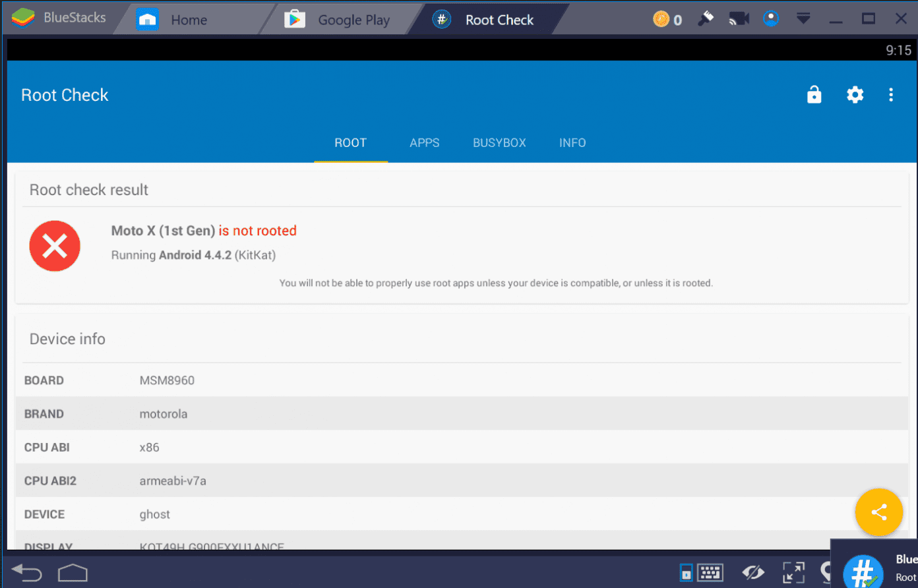Switch to the BUSYBOX tab
The width and height of the screenshot is (918, 588).
(499, 142)
